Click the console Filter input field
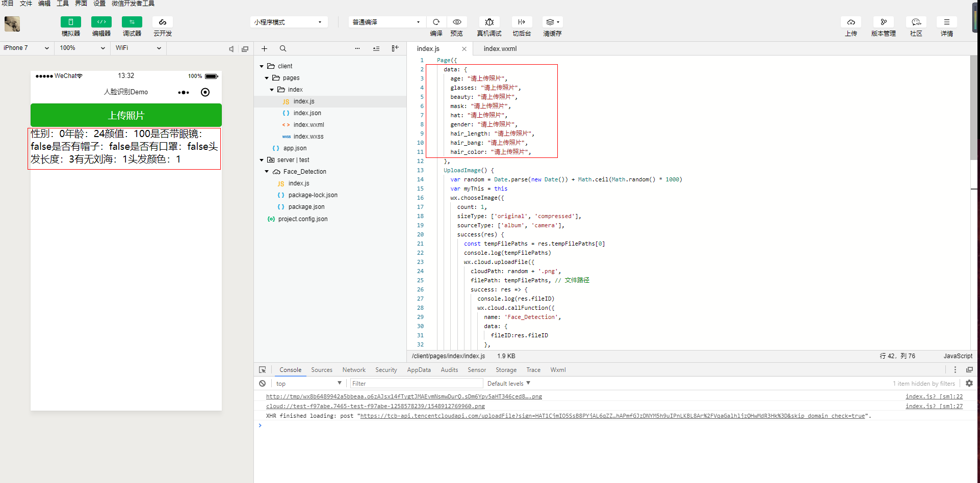 pyautogui.click(x=416, y=384)
